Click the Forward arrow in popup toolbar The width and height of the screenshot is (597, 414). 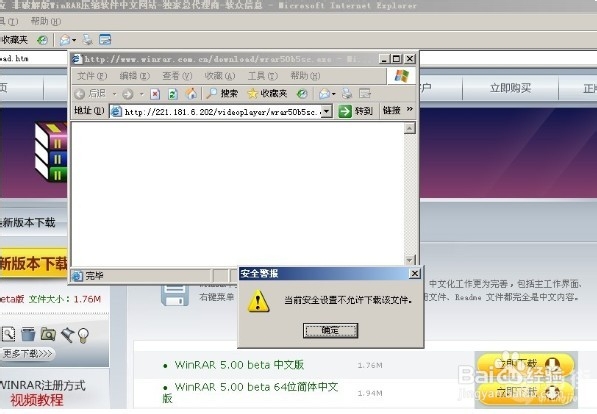(x=128, y=94)
